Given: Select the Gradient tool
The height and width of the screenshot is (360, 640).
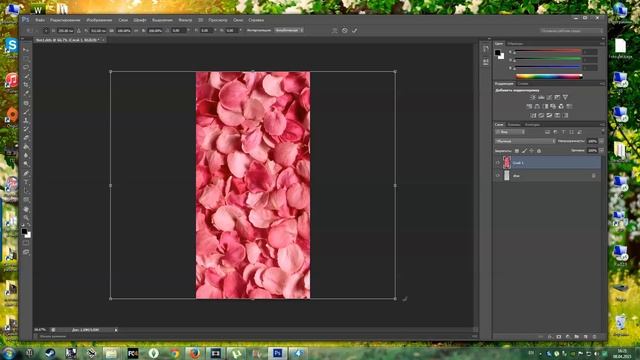Looking at the screenshot, I should (x=26, y=147).
